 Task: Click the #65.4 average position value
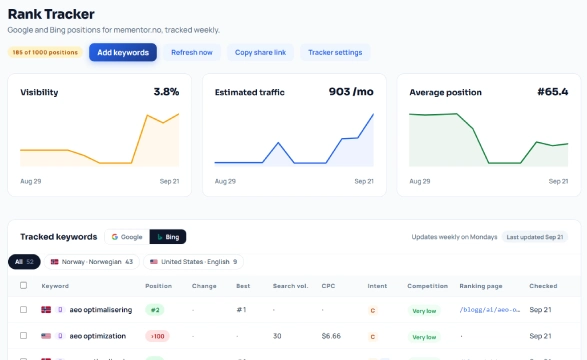553,92
